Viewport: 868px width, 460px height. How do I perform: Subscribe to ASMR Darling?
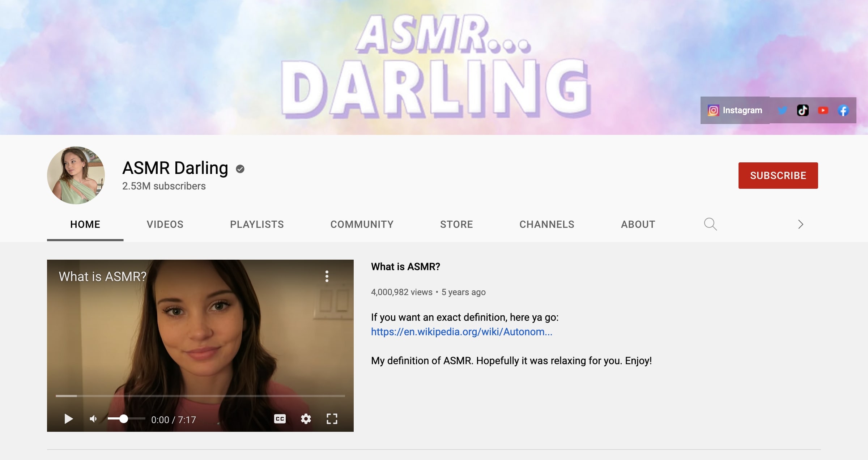pos(778,175)
